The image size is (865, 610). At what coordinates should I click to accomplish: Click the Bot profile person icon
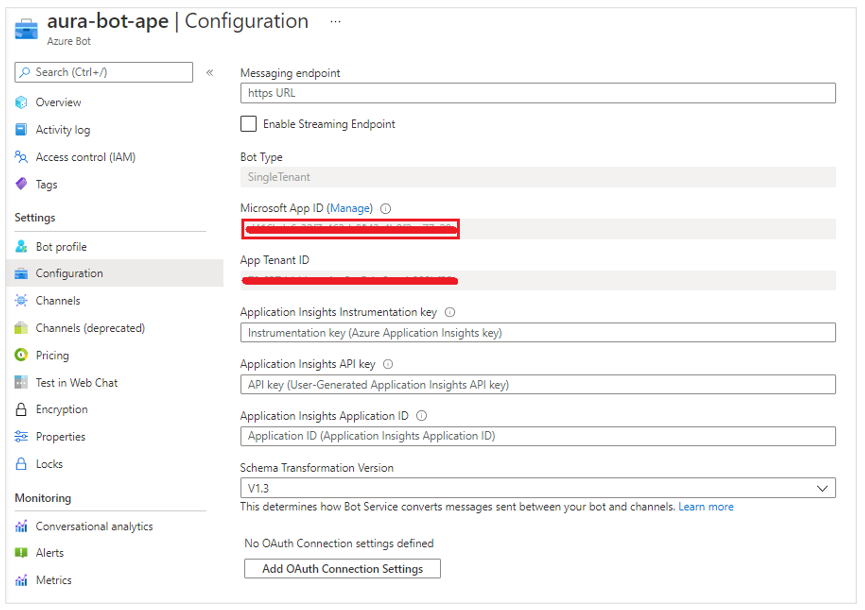pyautogui.click(x=21, y=247)
